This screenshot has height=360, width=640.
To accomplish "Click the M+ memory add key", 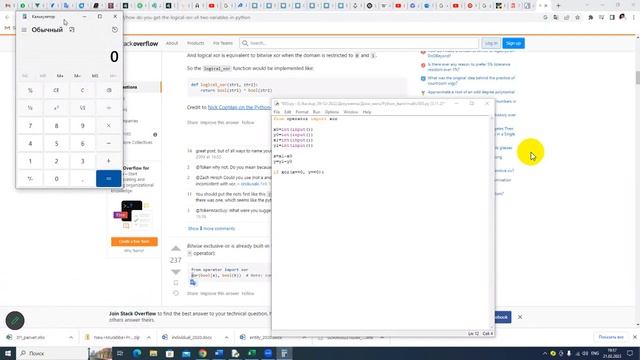I will (x=60, y=76).
